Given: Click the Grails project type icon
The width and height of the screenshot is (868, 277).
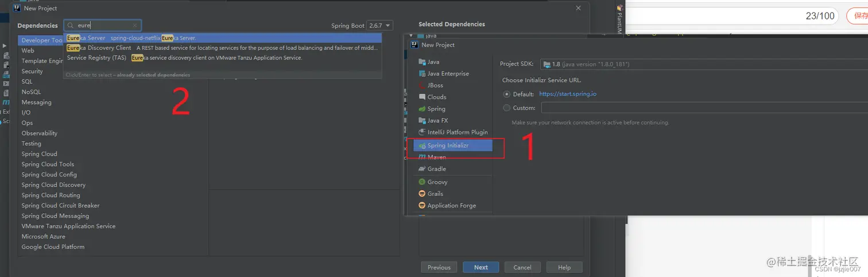Looking at the screenshot, I should tap(423, 194).
